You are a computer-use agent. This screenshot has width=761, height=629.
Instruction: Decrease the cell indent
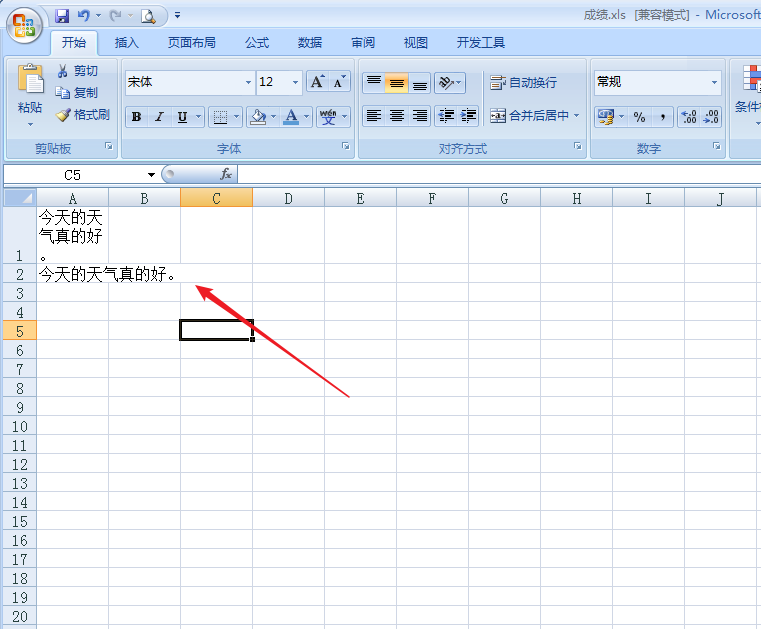[x=446, y=116]
